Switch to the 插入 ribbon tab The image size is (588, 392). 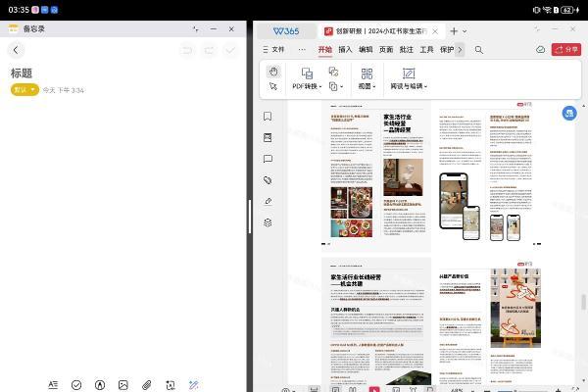(345, 49)
